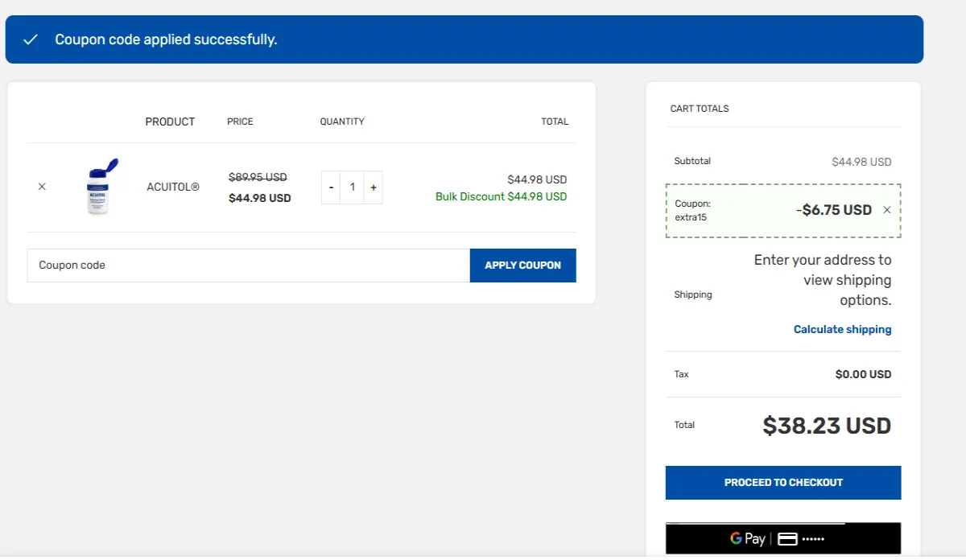Viewport: 966px width, 560px height.
Task: Click the $38.23 USD total amount
Action: pyautogui.click(x=826, y=426)
